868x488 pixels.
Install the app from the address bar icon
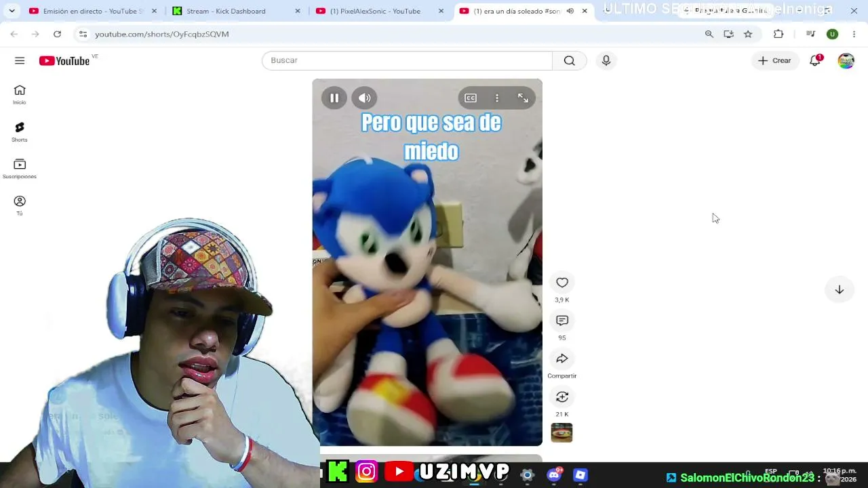pos(728,34)
